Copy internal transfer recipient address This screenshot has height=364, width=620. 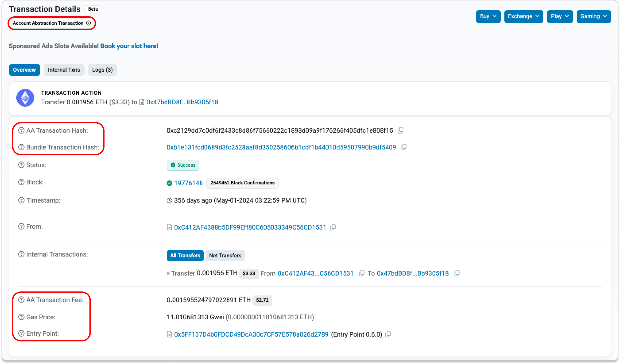point(457,273)
